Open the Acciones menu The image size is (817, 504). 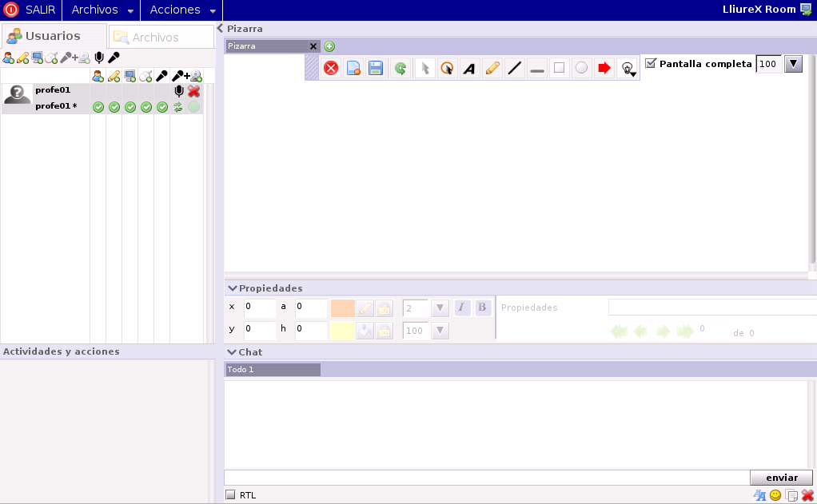coord(182,10)
